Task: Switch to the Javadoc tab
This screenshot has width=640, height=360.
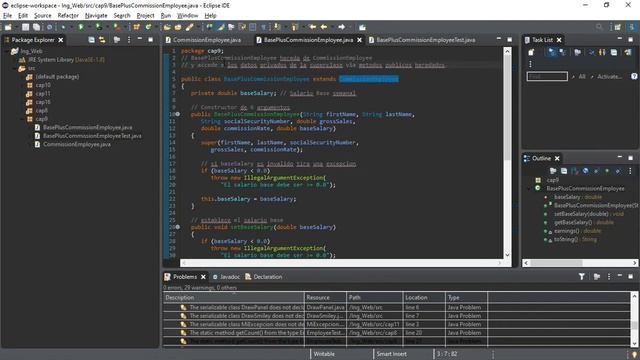Action: 227,277
